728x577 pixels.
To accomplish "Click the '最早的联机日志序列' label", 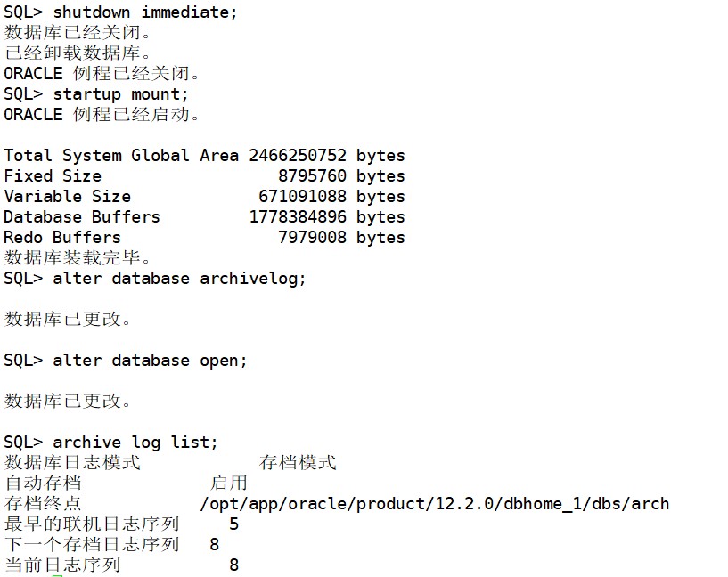I will click(92, 524).
